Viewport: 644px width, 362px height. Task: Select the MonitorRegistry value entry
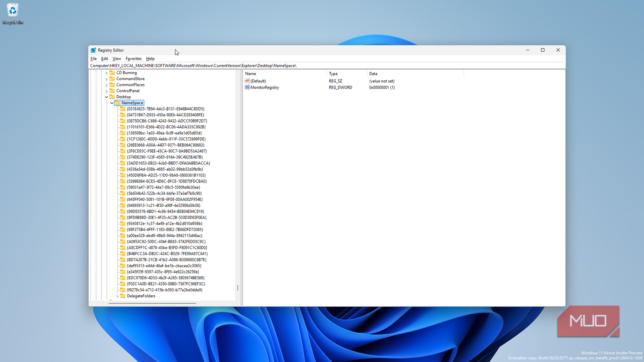[x=265, y=87]
